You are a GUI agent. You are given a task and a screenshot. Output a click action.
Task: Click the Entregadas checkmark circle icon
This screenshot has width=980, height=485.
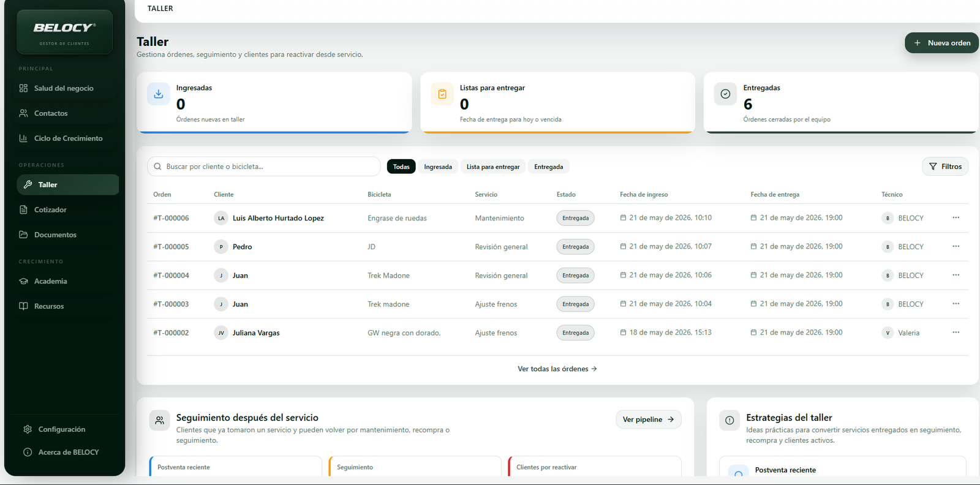click(725, 94)
